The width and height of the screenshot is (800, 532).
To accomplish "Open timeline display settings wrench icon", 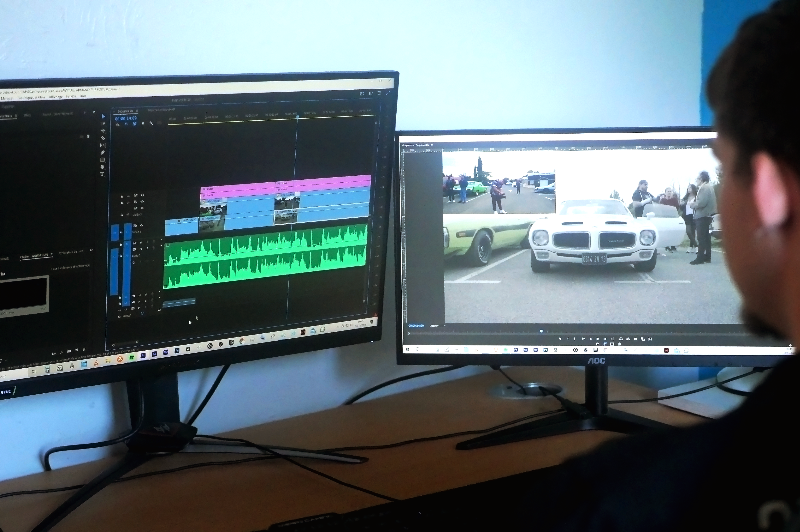I will pyautogui.click(x=151, y=123).
